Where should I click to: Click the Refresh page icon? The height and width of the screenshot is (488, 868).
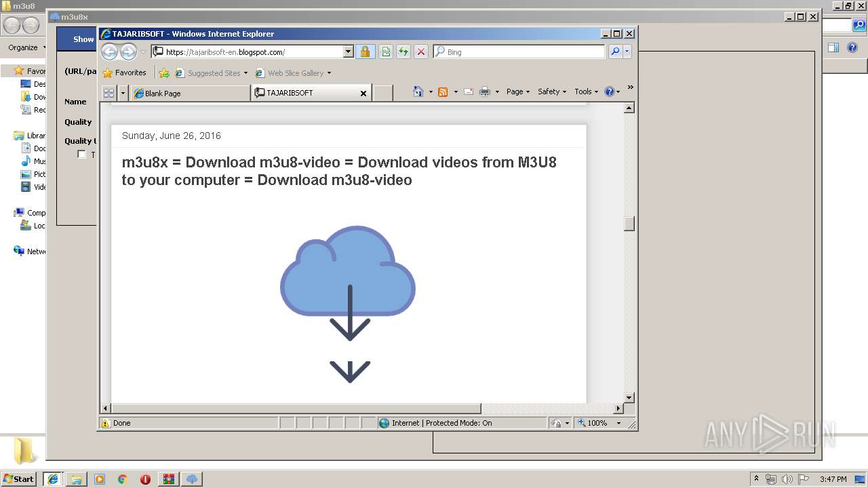coord(403,52)
